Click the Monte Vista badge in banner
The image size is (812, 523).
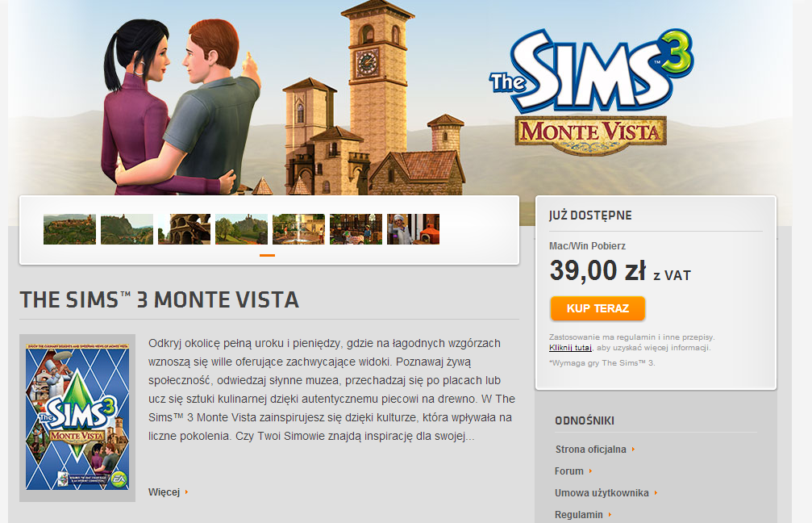tap(590, 134)
